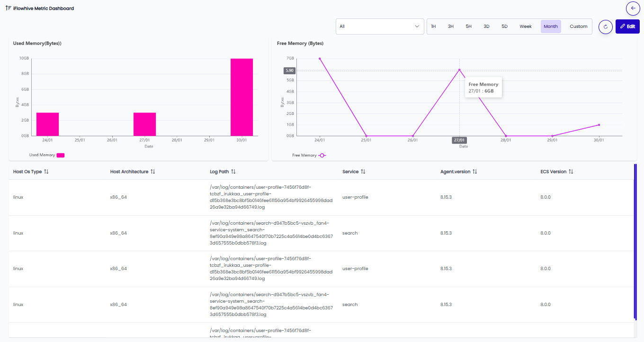Click the Log Path column header
644x342 pixels.
coord(220,172)
